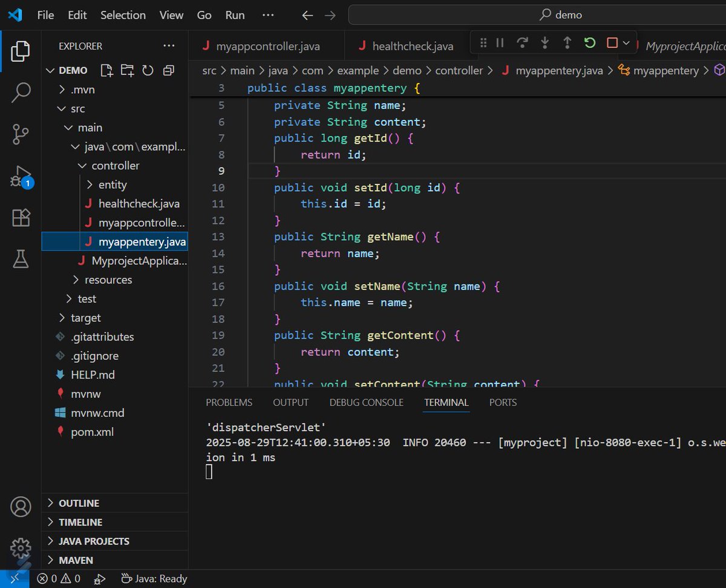
Task: Stop the debug session
Action: (x=612, y=43)
